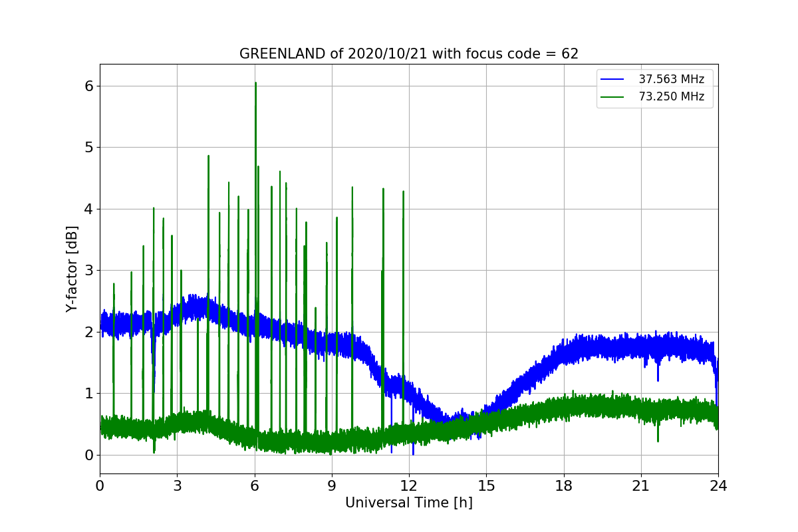
Task: Click x-axis tick label '15'
Action: pyautogui.click(x=486, y=485)
